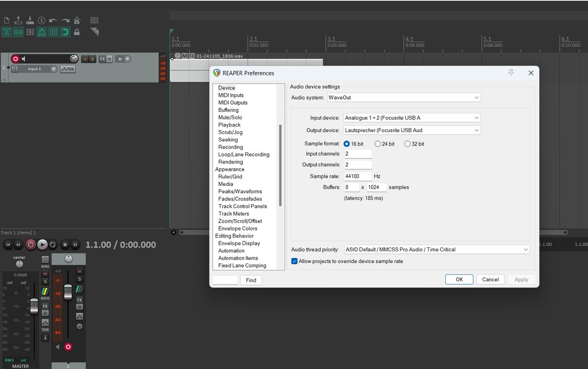Solo the master track in mixer

[45, 281]
